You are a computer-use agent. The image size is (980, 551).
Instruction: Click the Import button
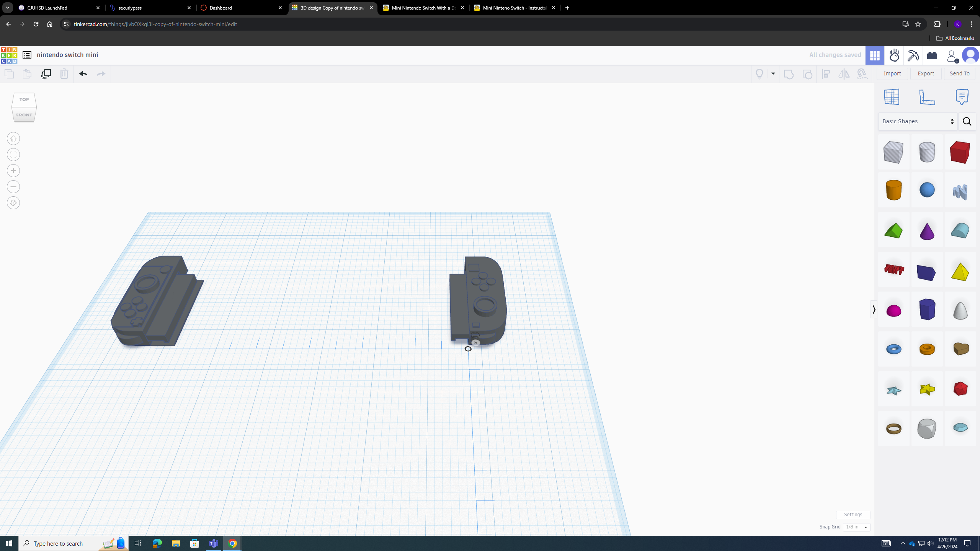tap(892, 73)
